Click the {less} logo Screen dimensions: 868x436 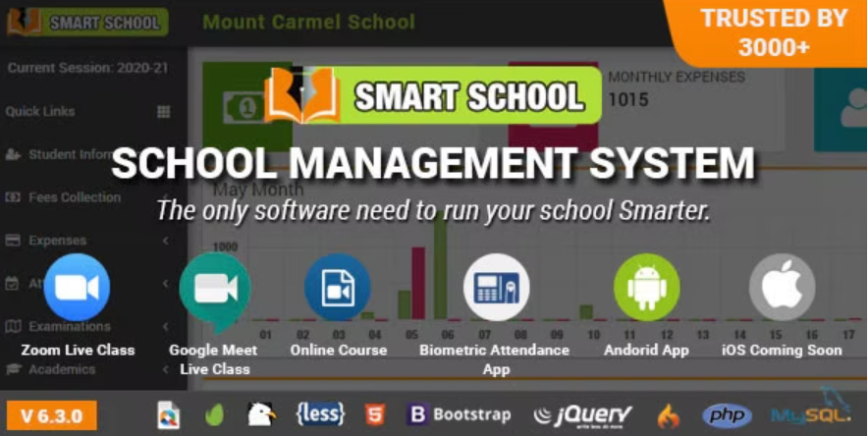tap(320, 413)
